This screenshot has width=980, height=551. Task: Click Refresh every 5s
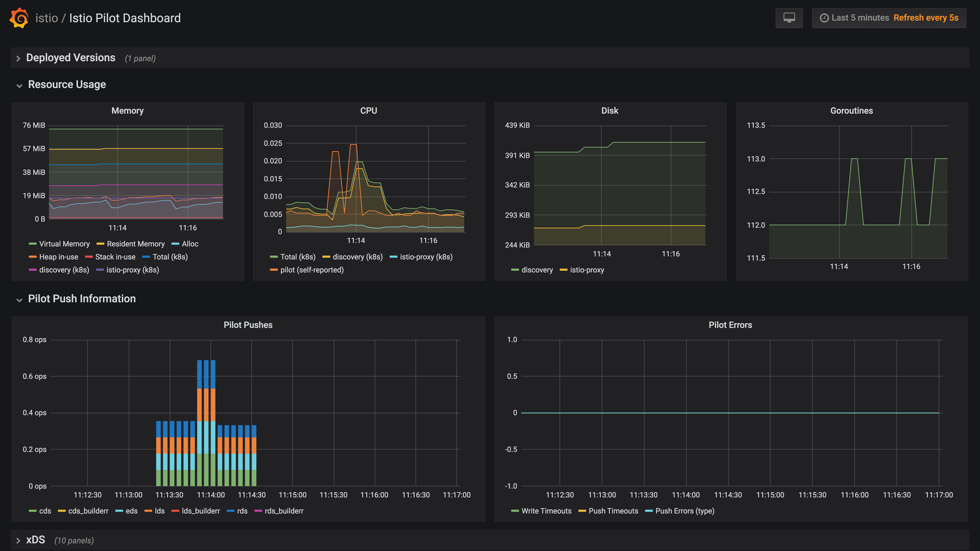[926, 17]
